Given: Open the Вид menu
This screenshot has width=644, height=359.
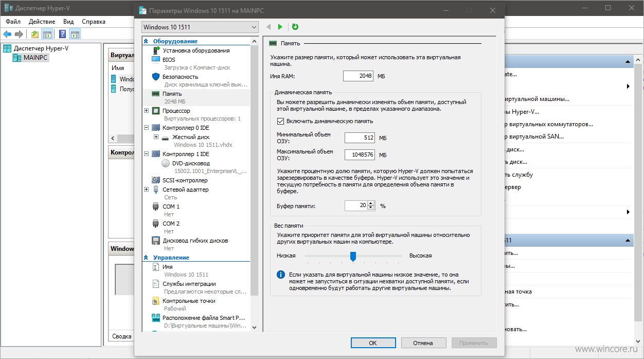Looking at the screenshot, I should [68, 22].
